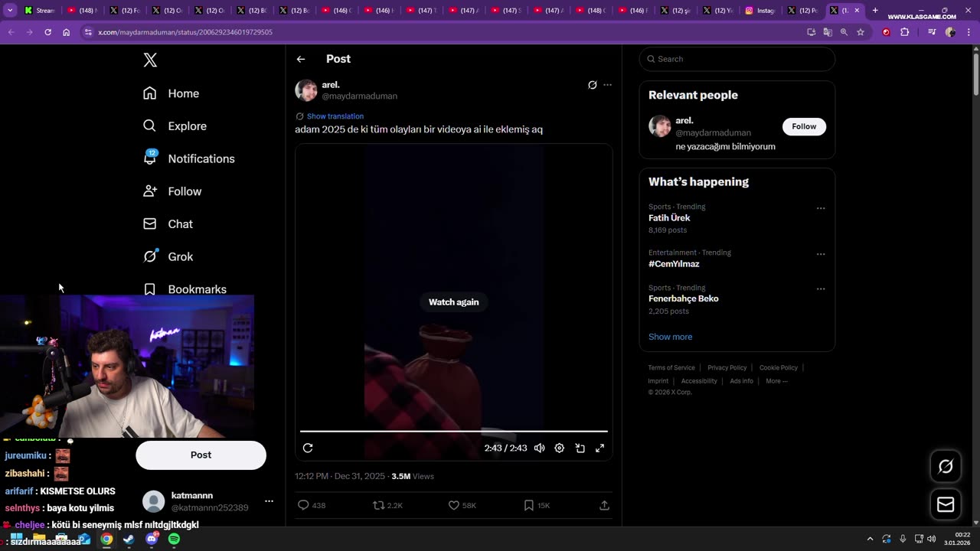The image size is (980, 551).
Task: Click the Search input field
Action: [x=737, y=59]
